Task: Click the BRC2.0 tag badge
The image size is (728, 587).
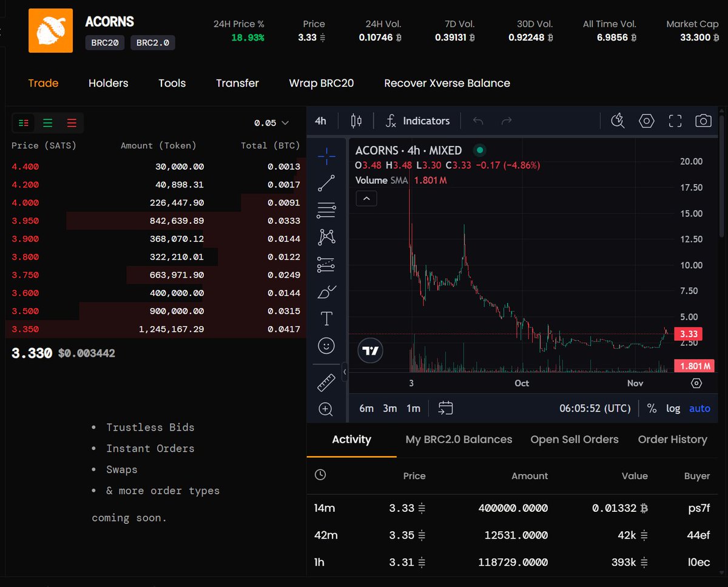Action: (153, 43)
